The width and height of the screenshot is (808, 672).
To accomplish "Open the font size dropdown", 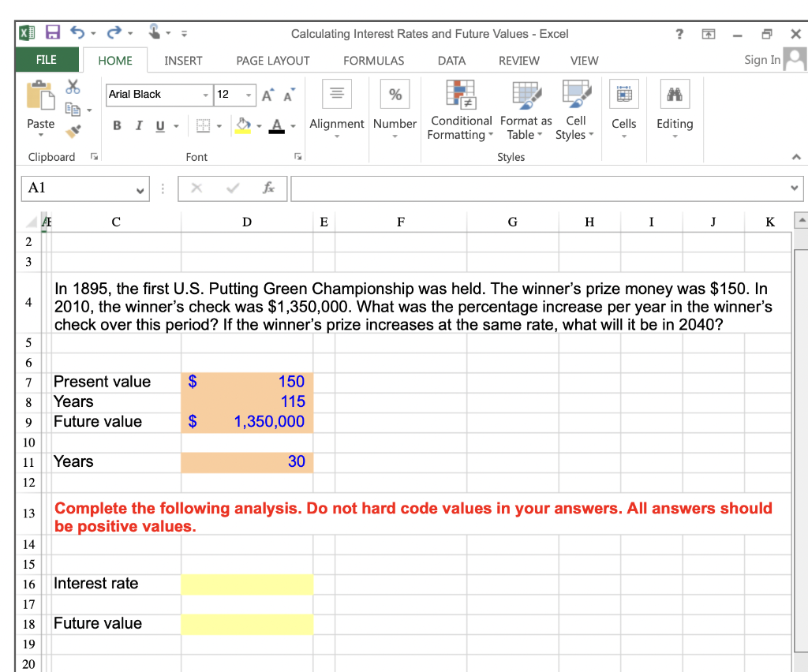I will [x=249, y=95].
